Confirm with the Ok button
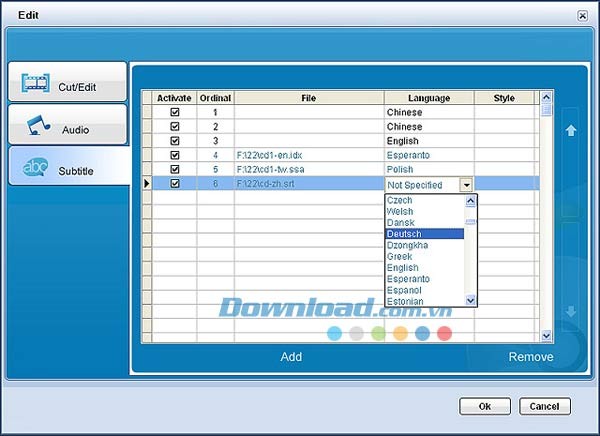 click(x=485, y=406)
